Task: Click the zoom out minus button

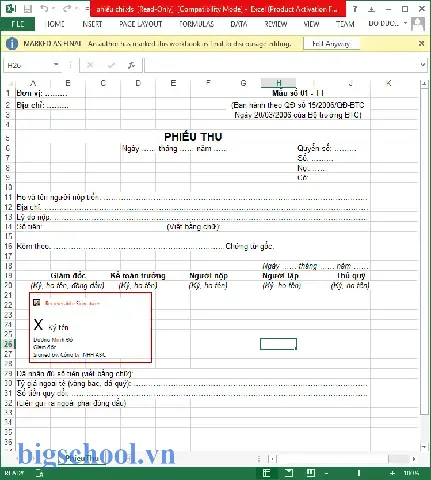Action: pos(326,473)
